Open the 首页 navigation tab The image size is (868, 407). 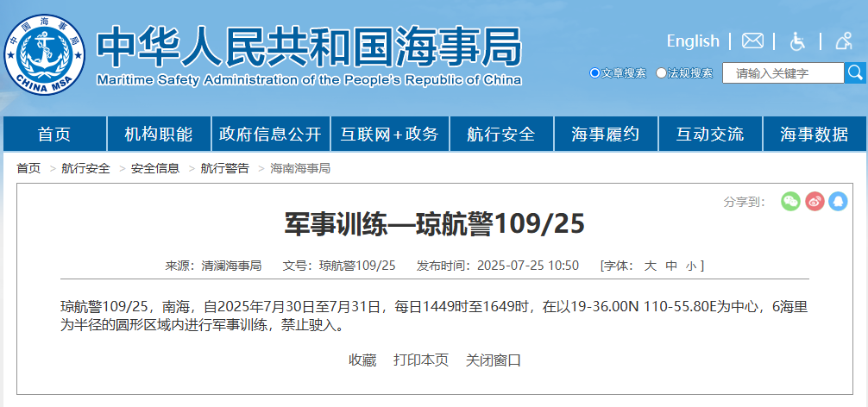(x=54, y=134)
